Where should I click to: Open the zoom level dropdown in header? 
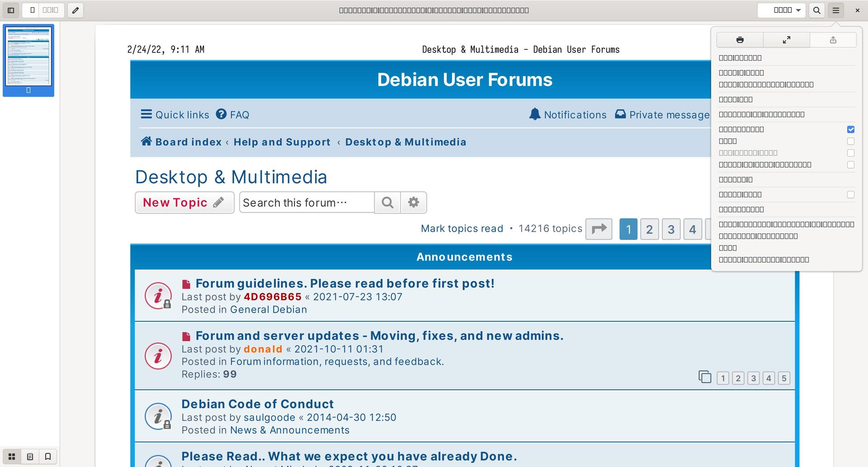[782, 10]
